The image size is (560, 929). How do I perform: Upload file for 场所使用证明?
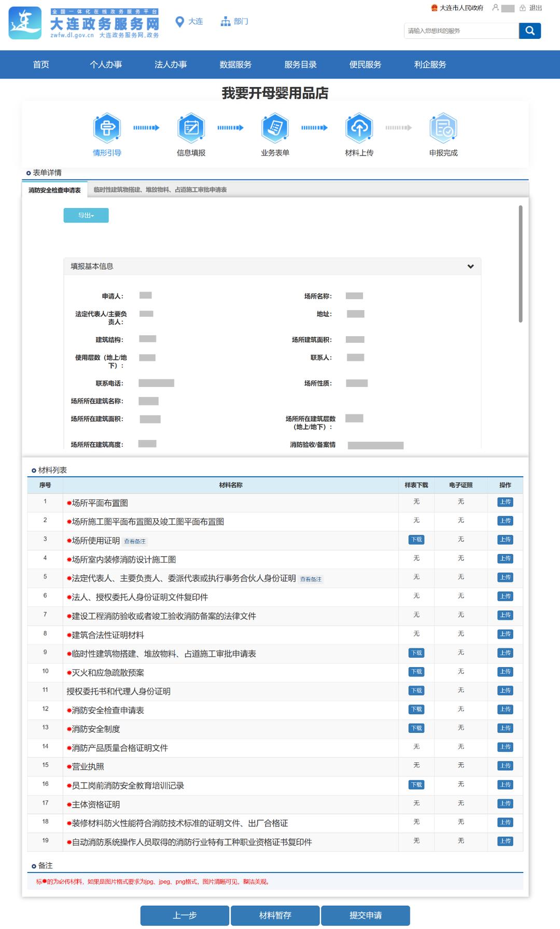(x=505, y=539)
